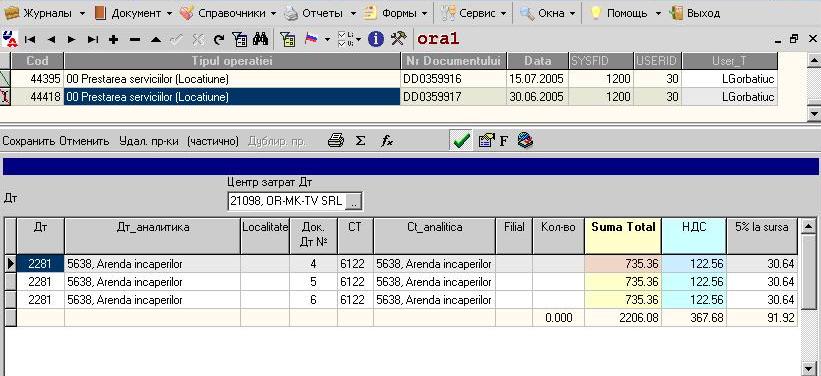Click the yellow filter icon
The image size is (821, 376).
click(287, 39)
